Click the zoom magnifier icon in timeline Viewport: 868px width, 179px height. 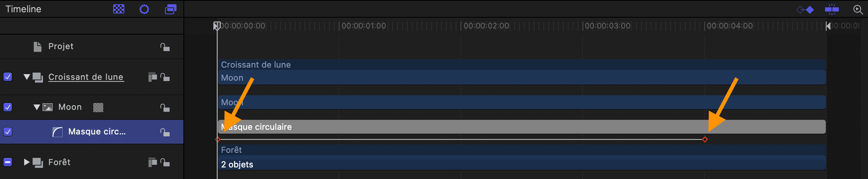(x=858, y=10)
